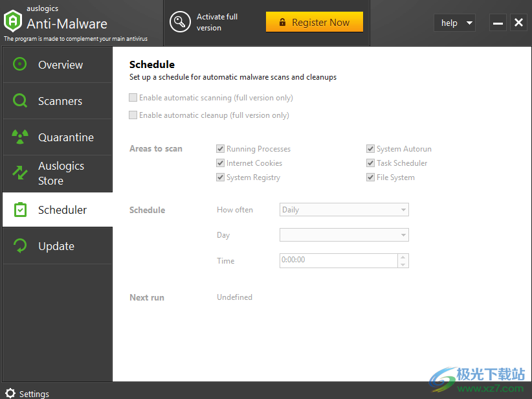The height and width of the screenshot is (399, 532).
Task: Click the Scanners magnifier icon
Action: tap(19, 100)
